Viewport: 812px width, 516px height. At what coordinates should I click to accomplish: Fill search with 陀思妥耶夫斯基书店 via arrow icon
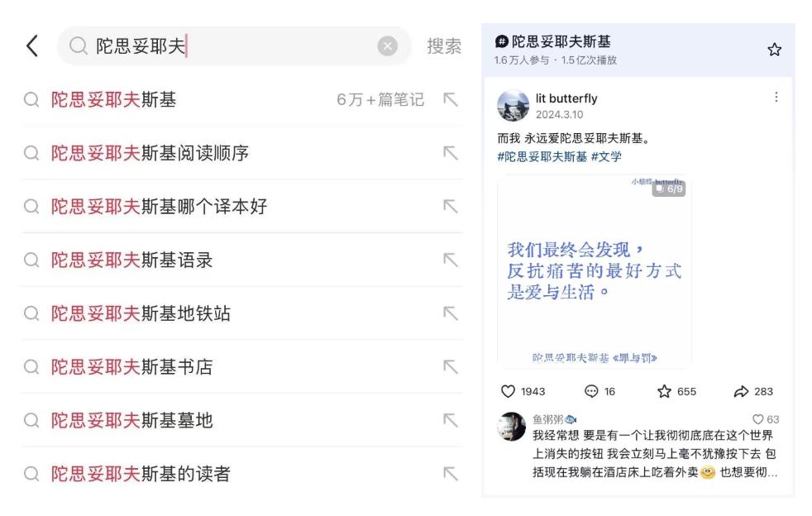coord(451,367)
